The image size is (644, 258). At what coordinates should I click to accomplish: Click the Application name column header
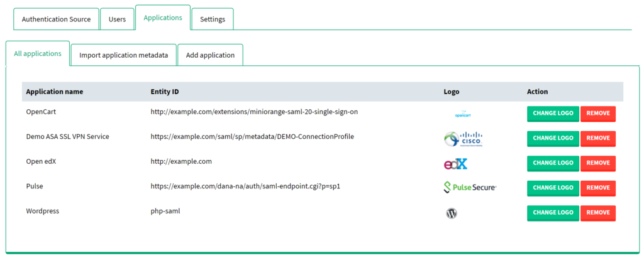54,92
